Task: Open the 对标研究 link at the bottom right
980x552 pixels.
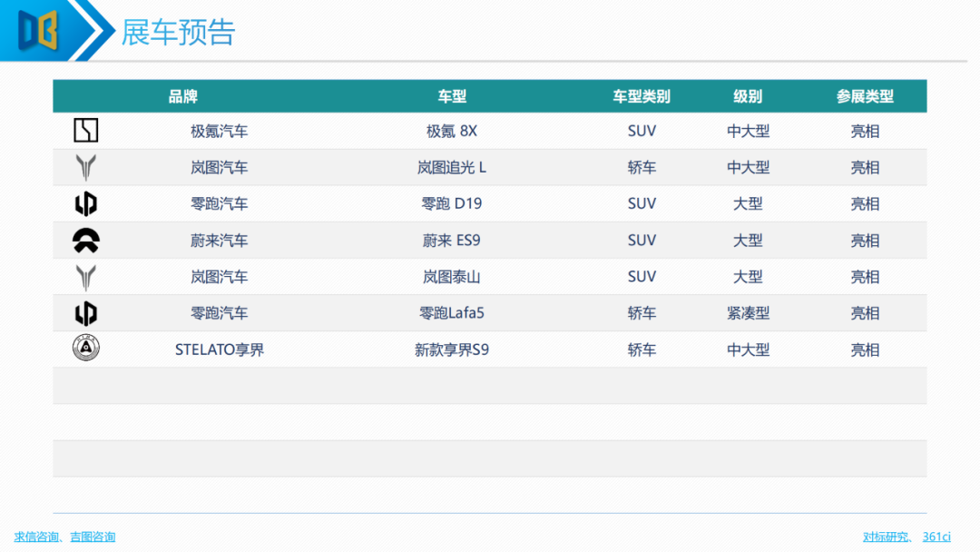Action: (x=885, y=537)
